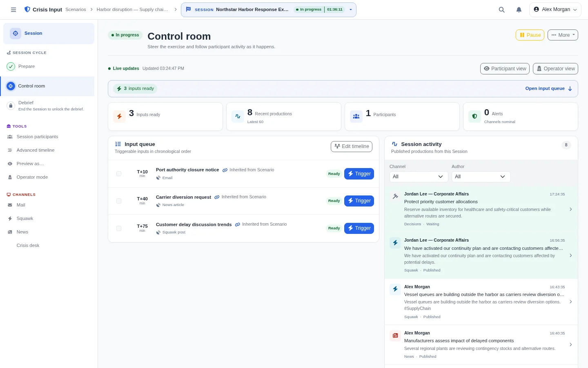Click the Session participants people icon

(10, 137)
